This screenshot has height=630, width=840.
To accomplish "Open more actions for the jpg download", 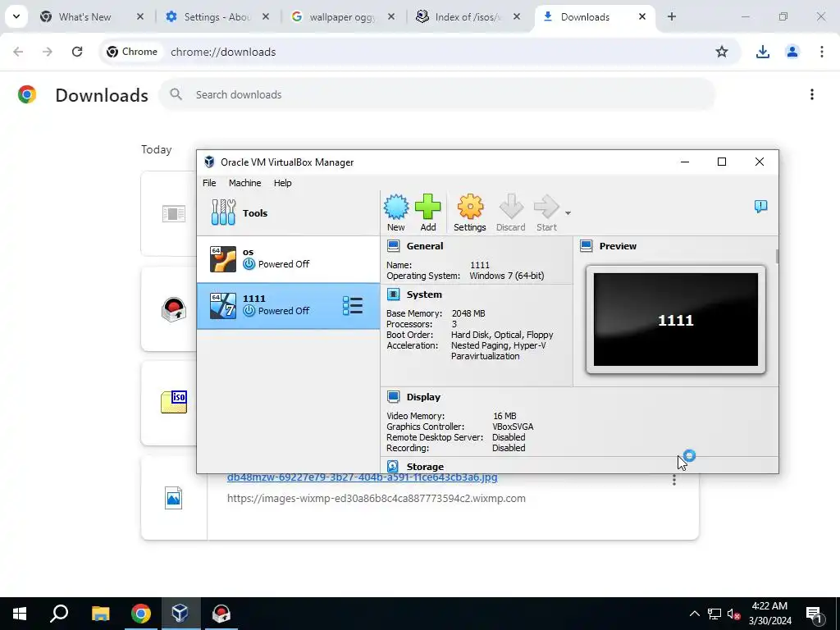I will point(674,481).
